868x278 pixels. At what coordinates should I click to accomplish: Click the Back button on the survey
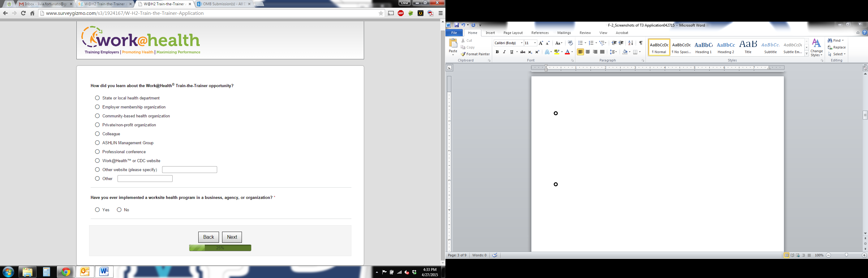pyautogui.click(x=208, y=237)
